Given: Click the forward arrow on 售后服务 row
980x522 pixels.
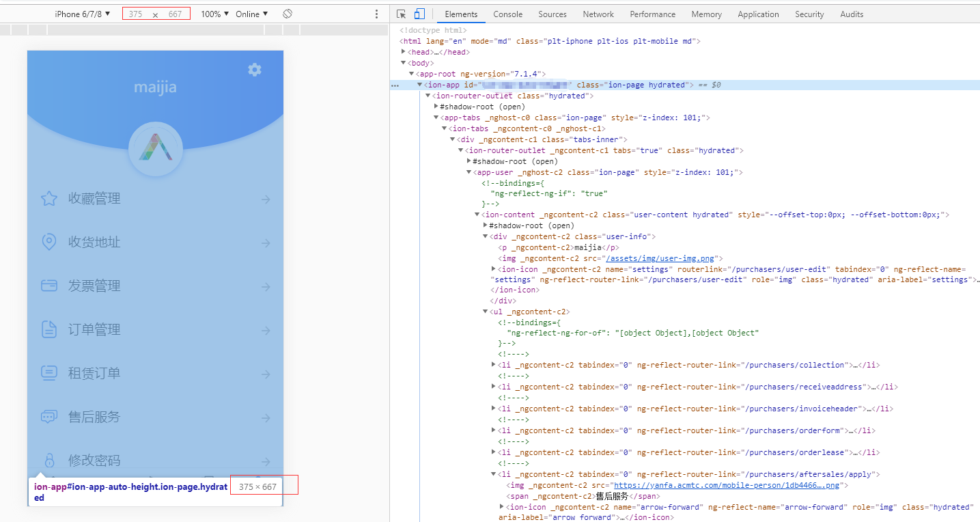Looking at the screenshot, I should click(266, 418).
